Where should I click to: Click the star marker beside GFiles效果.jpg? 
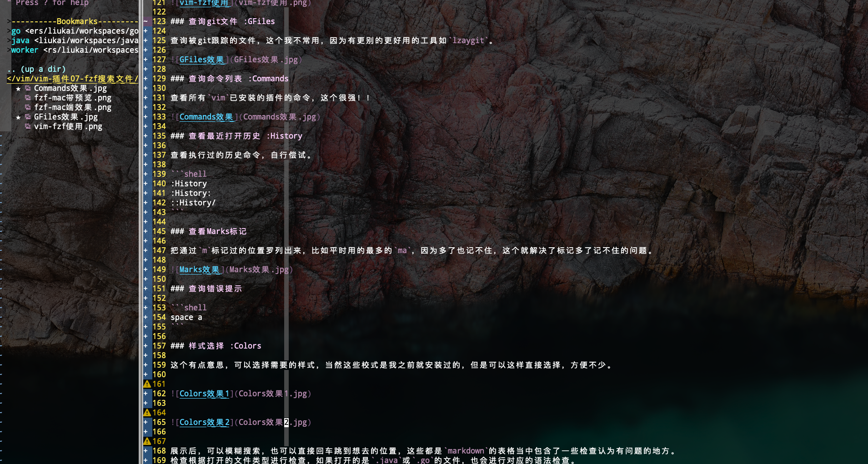point(18,117)
